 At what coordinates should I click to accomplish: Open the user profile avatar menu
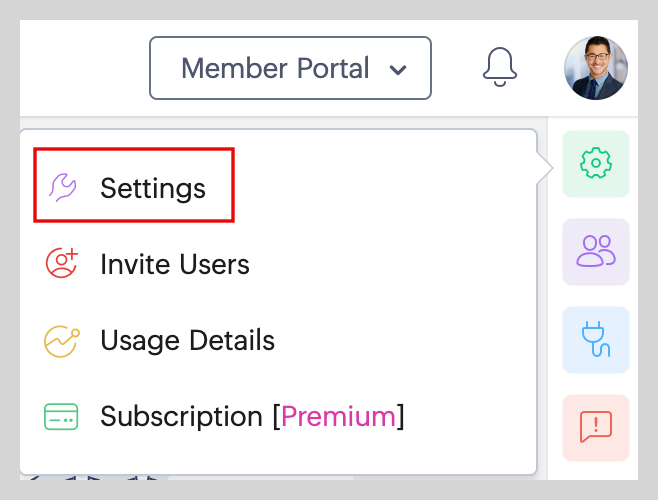click(x=596, y=68)
